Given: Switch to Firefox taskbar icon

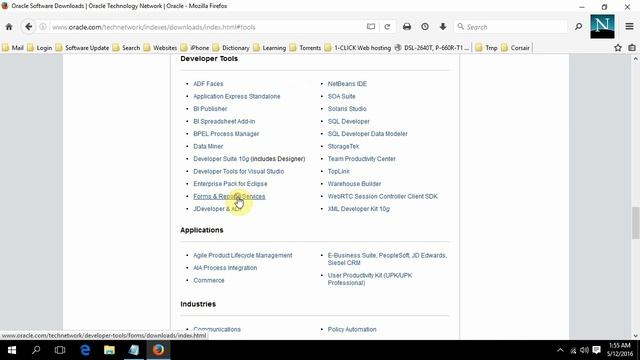Looking at the screenshot, I should 158,350.
